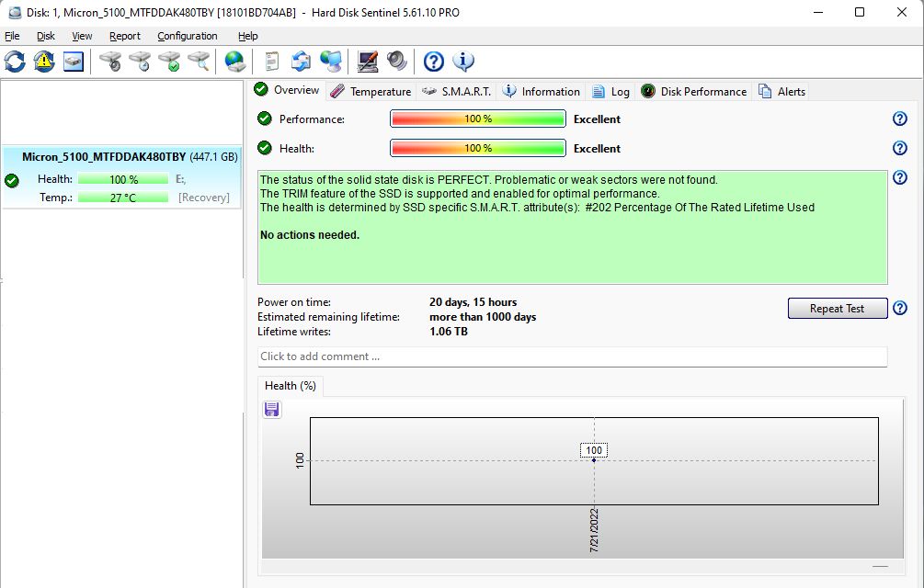Open the Temperature tab
The width and height of the screenshot is (924, 588).
click(371, 91)
